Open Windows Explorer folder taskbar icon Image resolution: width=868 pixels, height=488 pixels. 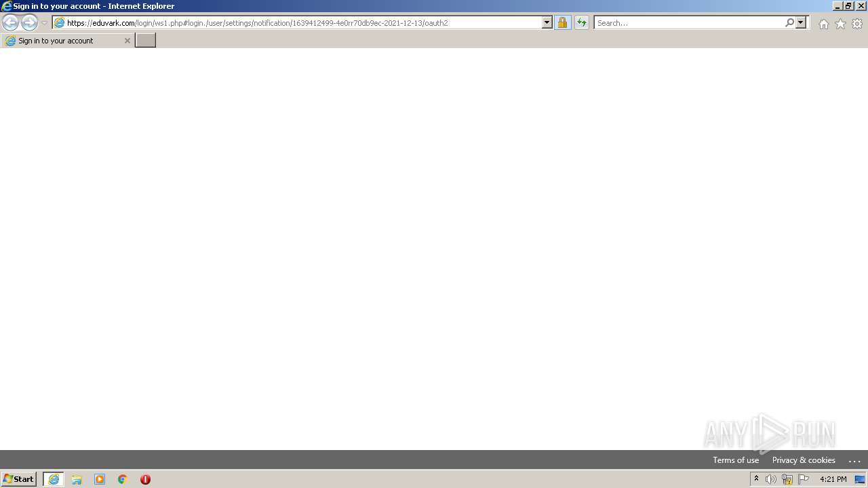tap(77, 479)
